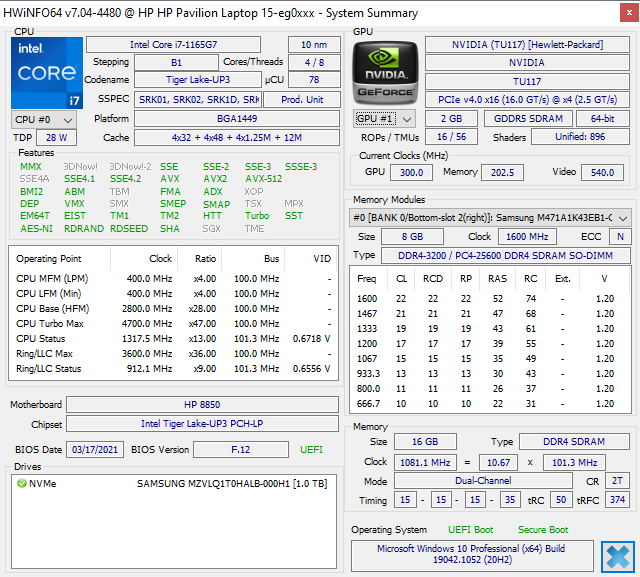Expand the memory module bank selector
Screen dimensions: 640x577
pos(490,218)
